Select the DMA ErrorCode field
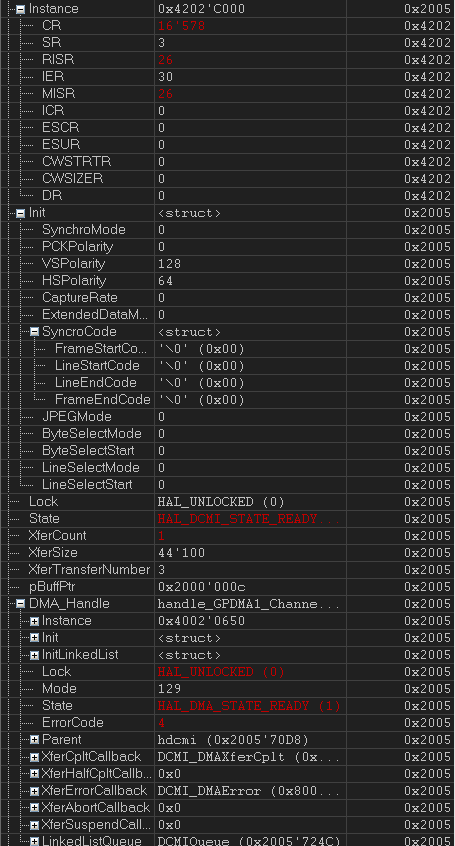The width and height of the screenshot is (455, 846). point(227,723)
